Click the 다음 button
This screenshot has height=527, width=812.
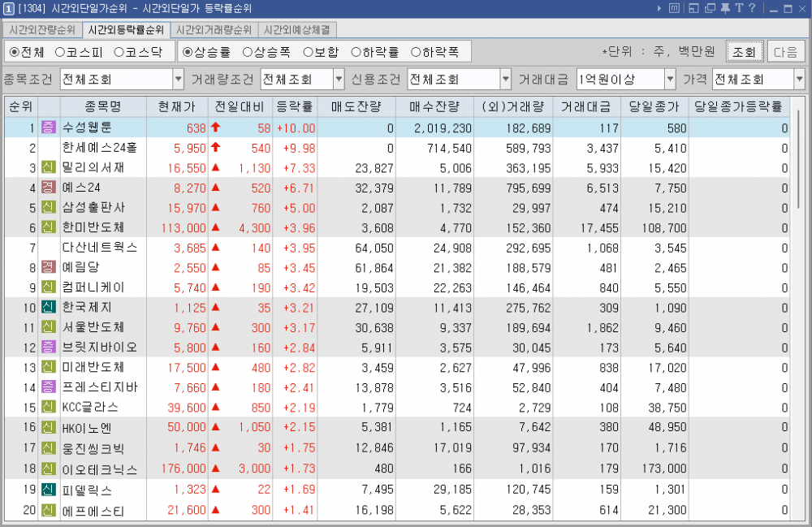coord(785,52)
